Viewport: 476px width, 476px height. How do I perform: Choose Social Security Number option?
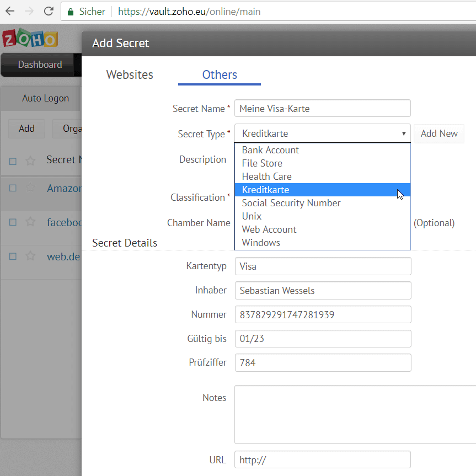tap(323, 203)
